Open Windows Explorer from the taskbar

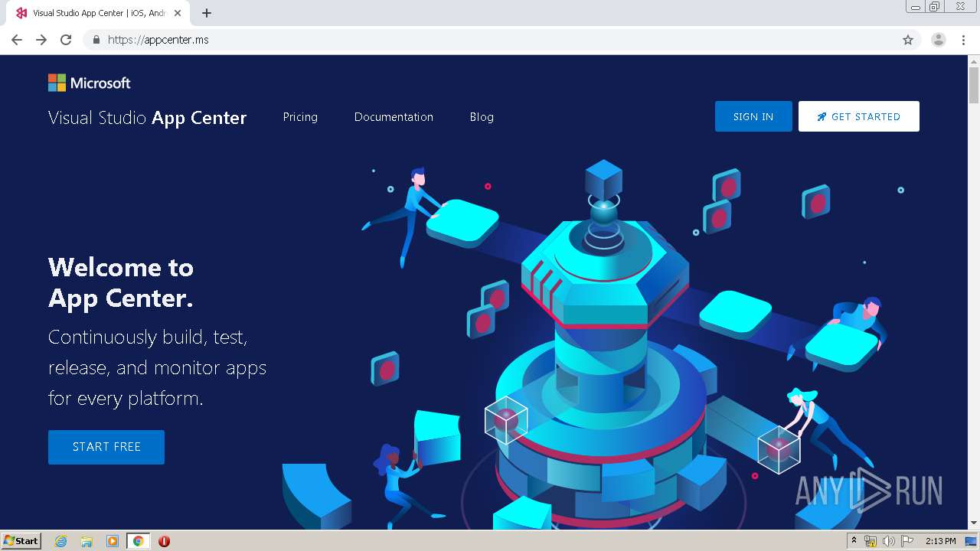point(87,541)
